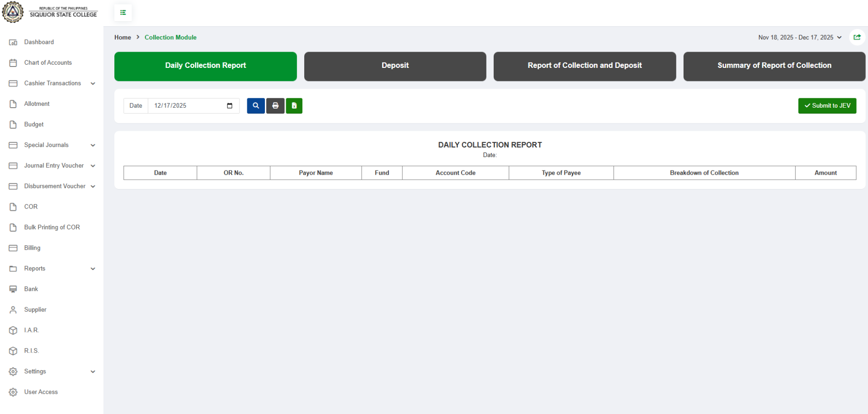This screenshot has height=414, width=868.
Task: Click the Submit to JEV button
Action: (827, 106)
